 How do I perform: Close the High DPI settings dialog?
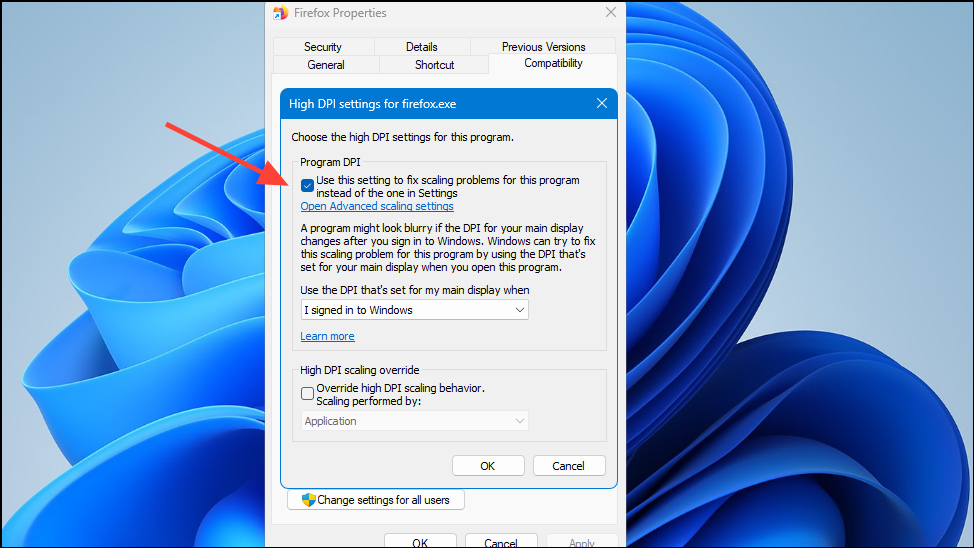pos(602,103)
